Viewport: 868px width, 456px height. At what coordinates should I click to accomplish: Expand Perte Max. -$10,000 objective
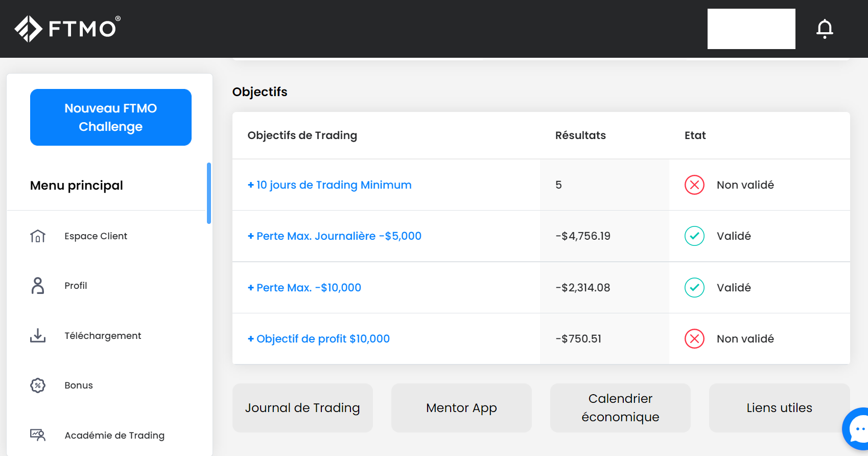304,287
